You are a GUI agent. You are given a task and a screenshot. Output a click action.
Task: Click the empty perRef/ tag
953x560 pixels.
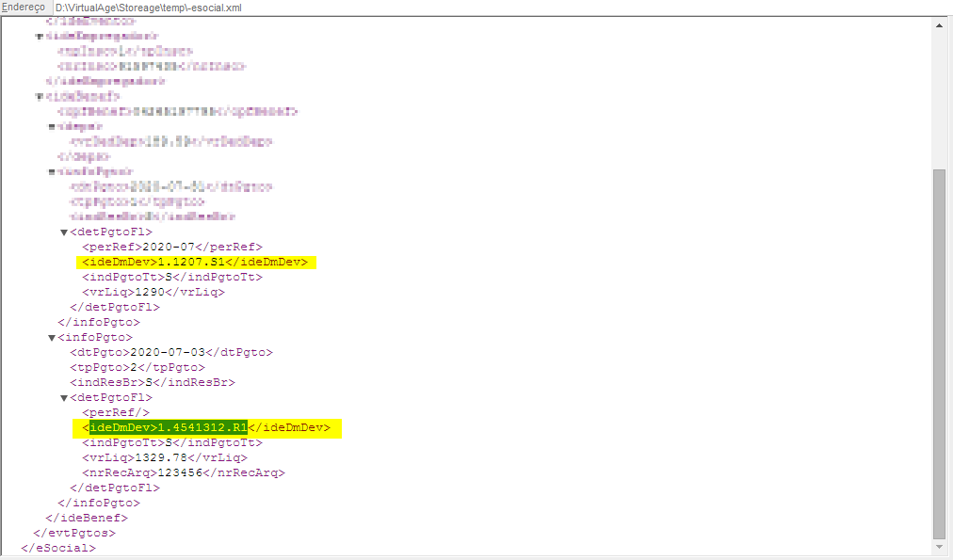pos(116,413)
